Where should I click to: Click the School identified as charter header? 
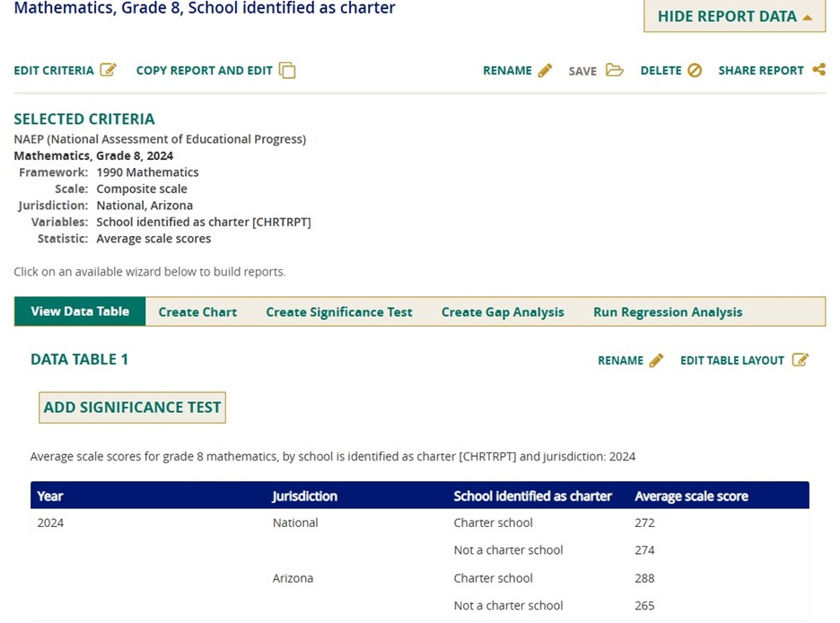(x=533, y=496)
